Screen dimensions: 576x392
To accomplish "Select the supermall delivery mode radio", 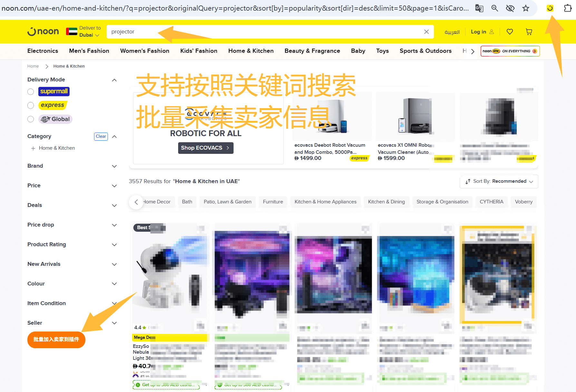I will tap(31, 92).
